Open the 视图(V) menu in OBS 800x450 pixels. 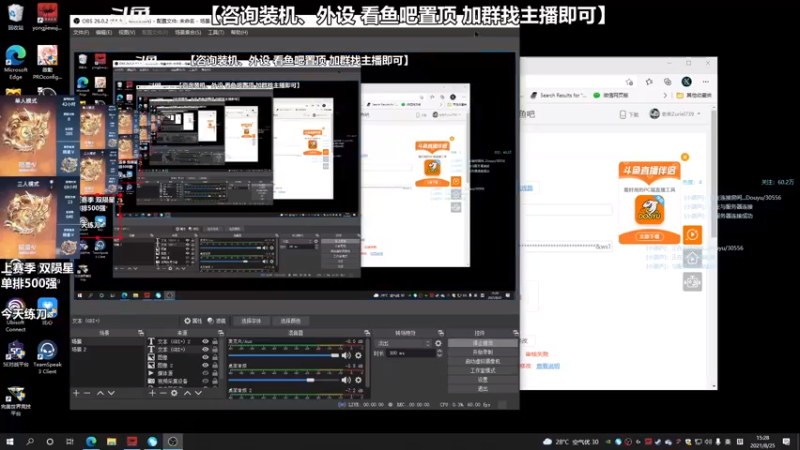click(x=127, y=32)
